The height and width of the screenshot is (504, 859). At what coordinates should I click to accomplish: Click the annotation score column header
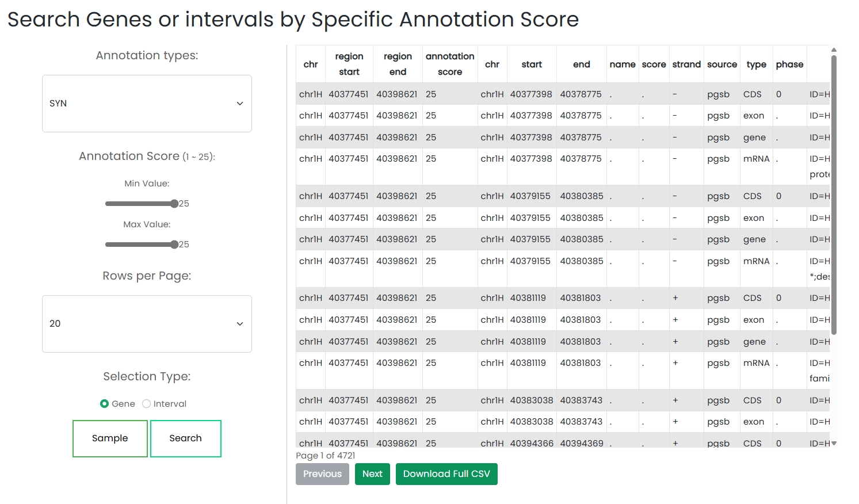pyautogui.click(x=450, y=64)
